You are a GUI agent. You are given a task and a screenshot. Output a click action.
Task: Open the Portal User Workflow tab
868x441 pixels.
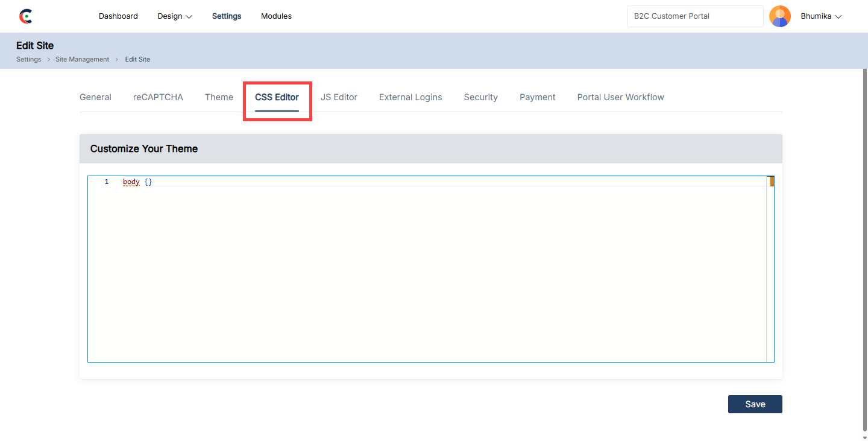tap(620, 97)
